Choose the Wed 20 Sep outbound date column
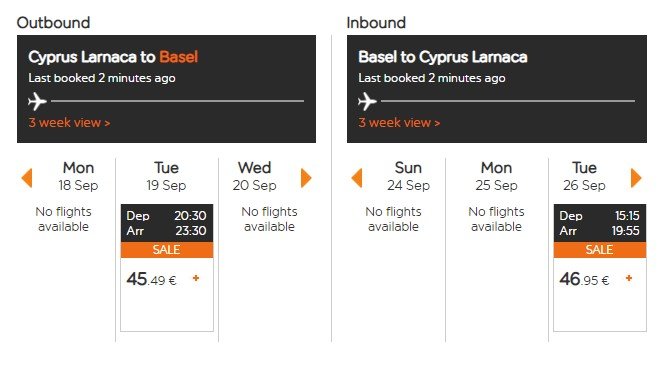This screenshot has width=666, height=368. tap(254, 176)
